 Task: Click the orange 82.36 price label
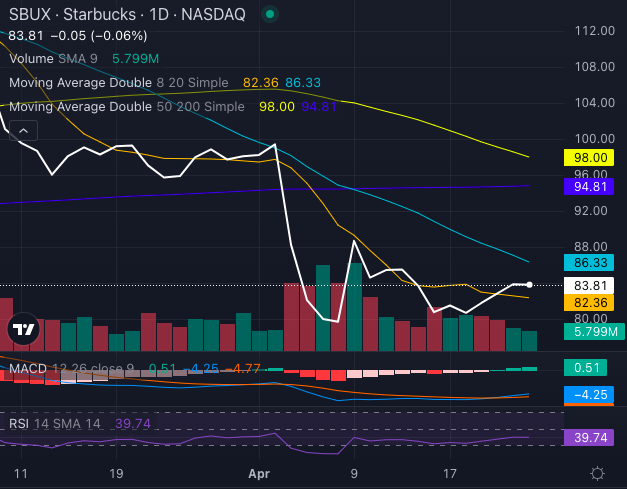(589, 303)
